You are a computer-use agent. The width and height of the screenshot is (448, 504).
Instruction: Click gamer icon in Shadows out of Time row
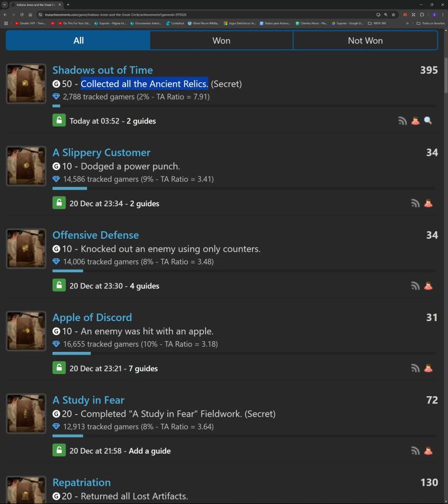coord(415,121)
